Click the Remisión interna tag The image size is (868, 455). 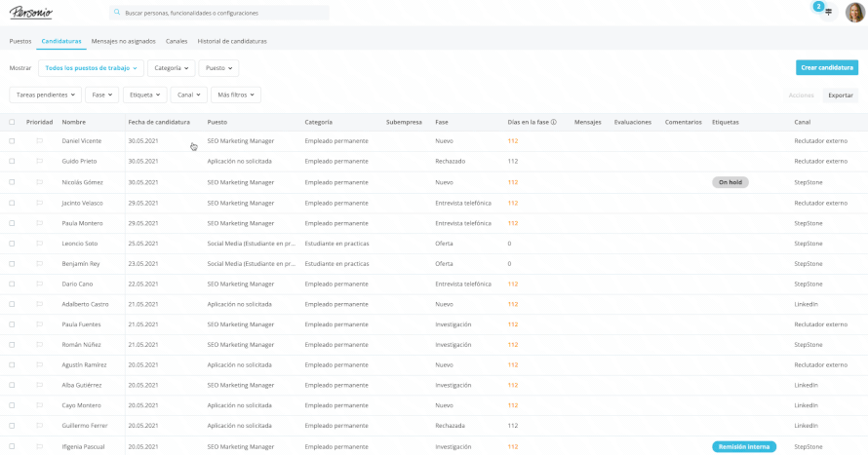744,446
